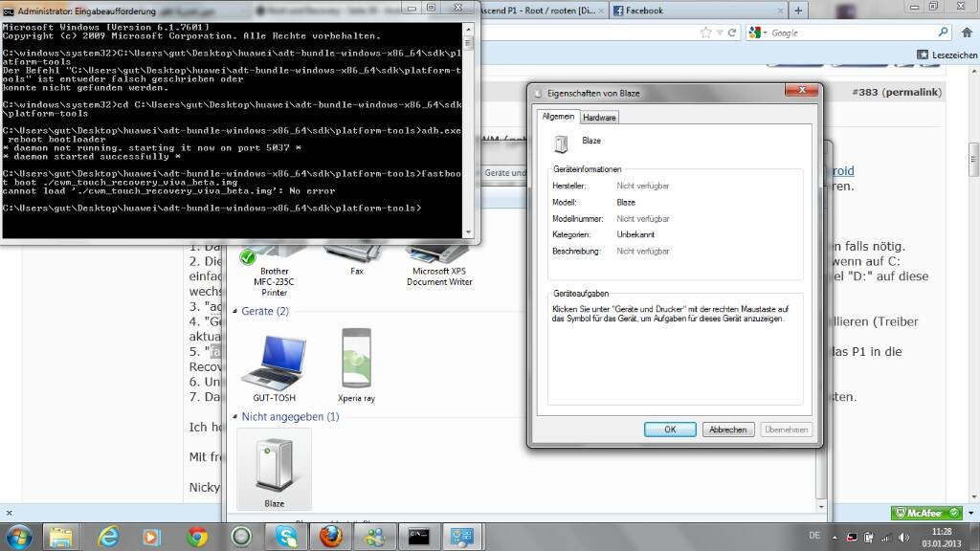This screenshot has height=551, width=980.
Task: Close the Eigenschaften von Blaze dialog
Action: pos(802,91)
